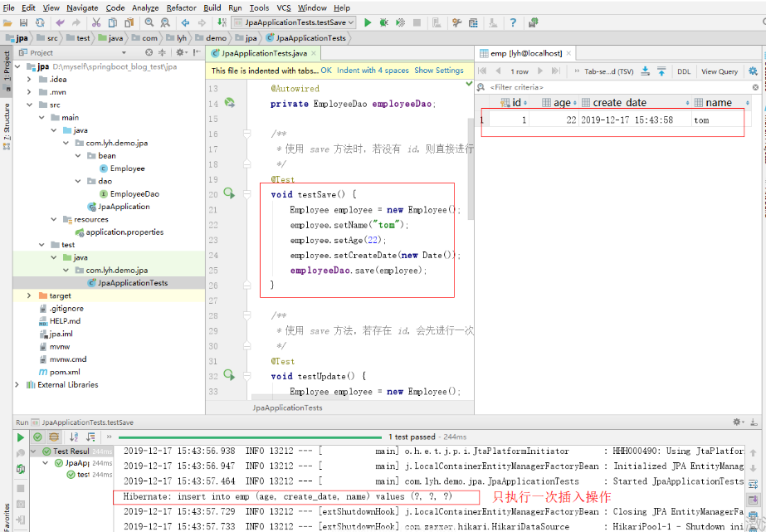766x532 pixels.
Task: Collapse the resources folder node
Action: pos(55,219)
